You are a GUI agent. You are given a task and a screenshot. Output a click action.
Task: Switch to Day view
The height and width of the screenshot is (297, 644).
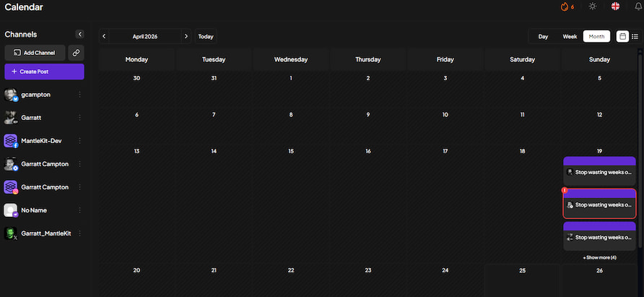click(x=543, y=36)
